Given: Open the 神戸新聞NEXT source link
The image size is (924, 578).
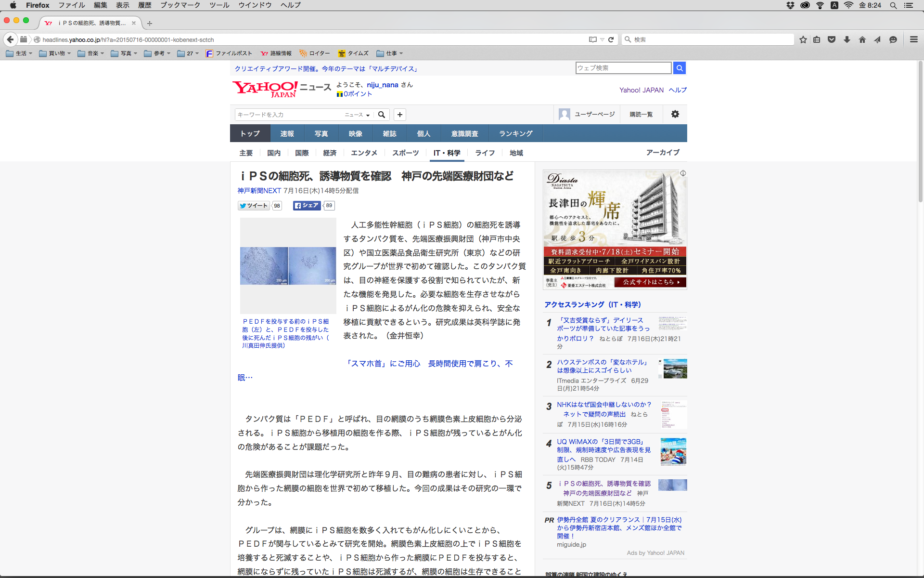Looking at the screenshot, I should coord(259,191).
